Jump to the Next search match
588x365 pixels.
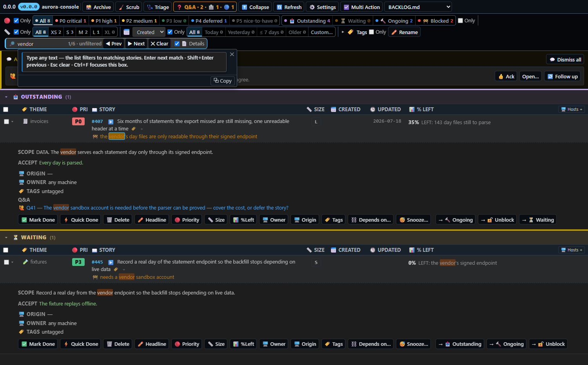136,44
